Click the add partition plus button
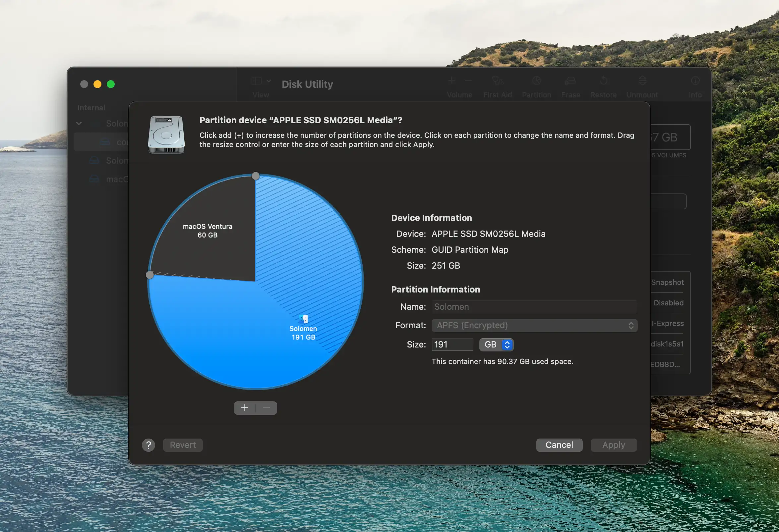779x532 pixels. pos(245,408)
